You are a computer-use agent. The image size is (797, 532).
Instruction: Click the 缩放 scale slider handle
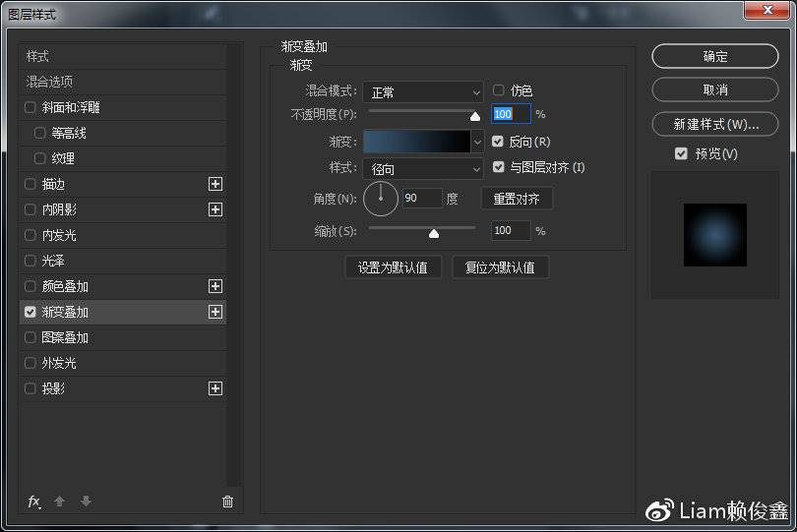tap(434, 233)
